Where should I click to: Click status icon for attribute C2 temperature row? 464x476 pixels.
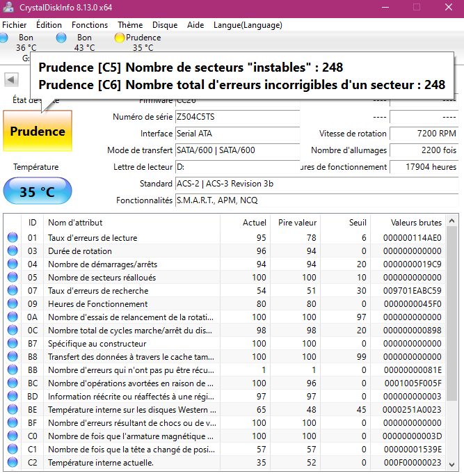13,463
